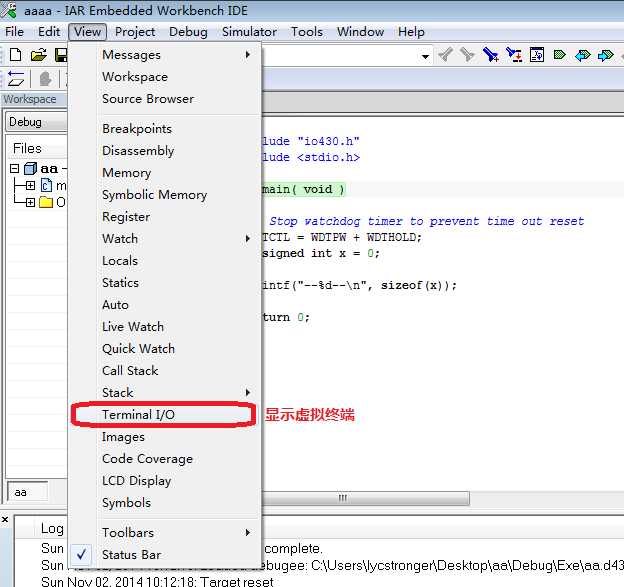Toggle the Status Bar checkmark item
The image size is (624, 587).
click(165, 554)
